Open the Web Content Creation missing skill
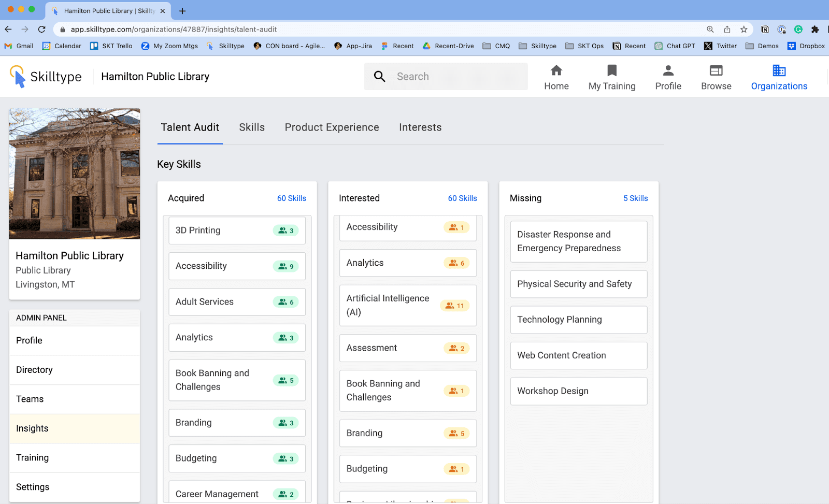This screenshot has width=829, height=504. 579,356
